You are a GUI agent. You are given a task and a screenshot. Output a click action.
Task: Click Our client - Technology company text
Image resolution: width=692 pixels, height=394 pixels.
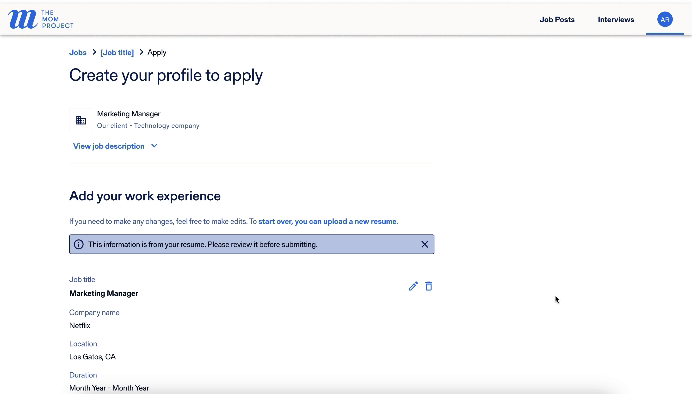(x=148, y=126)
